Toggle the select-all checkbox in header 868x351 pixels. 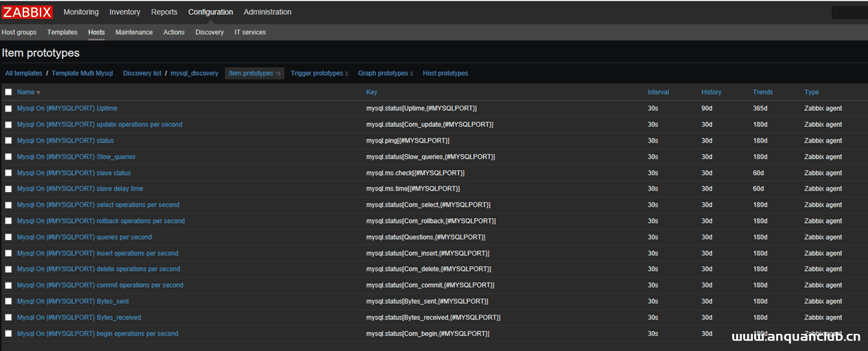8,92
